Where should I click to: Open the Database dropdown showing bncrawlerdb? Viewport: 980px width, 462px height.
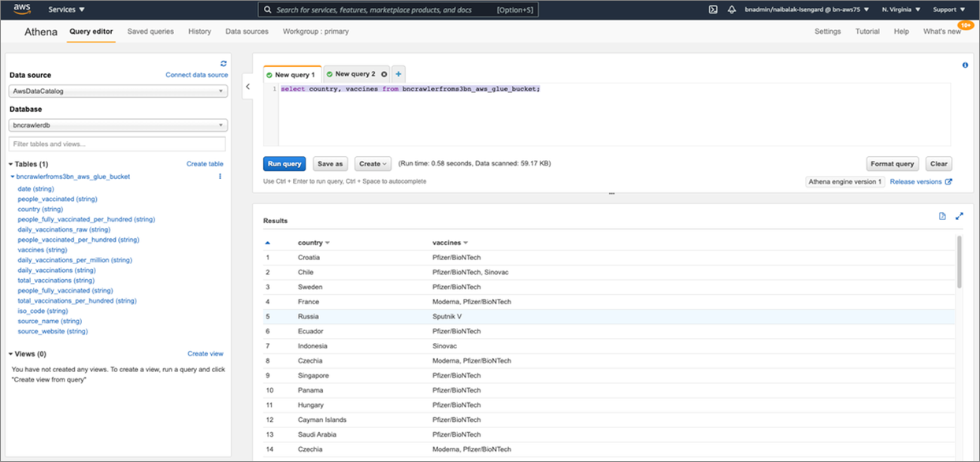[x=117, y=125]
